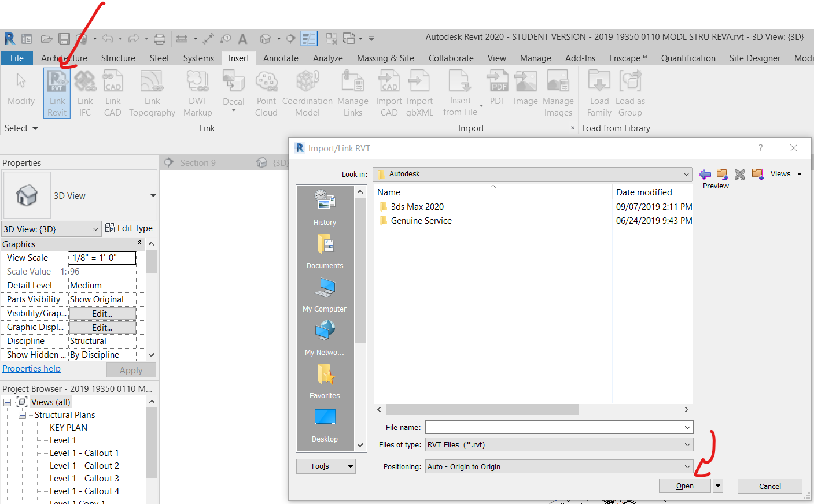Open the Load Family tool
Screen dimensions: 814x504
tap(599, 92)
